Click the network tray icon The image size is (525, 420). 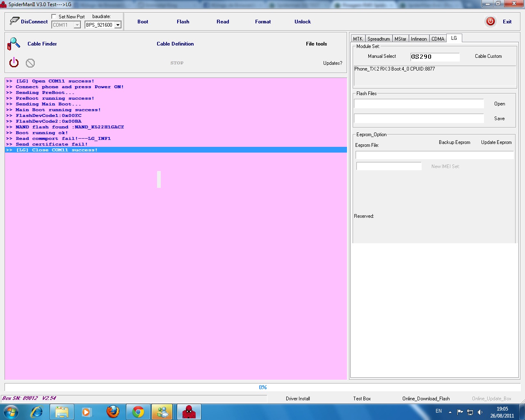[x=470, y=412]
